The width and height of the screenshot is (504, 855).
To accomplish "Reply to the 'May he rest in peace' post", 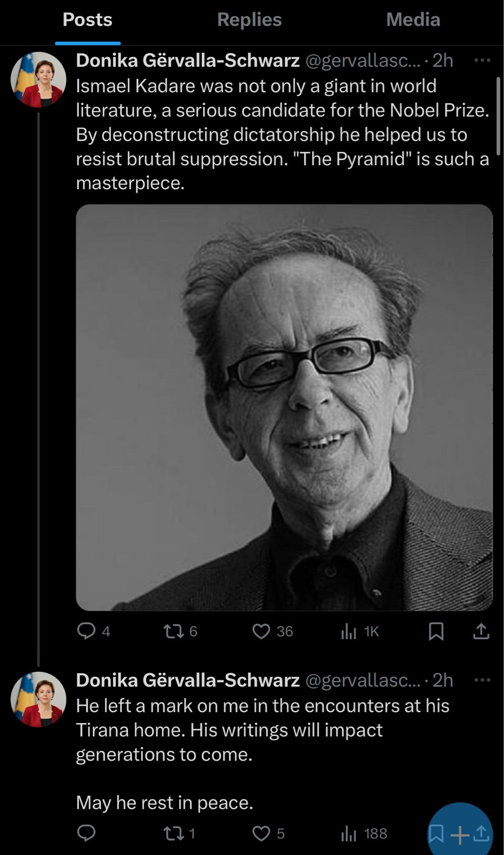I will coord(86,833).
